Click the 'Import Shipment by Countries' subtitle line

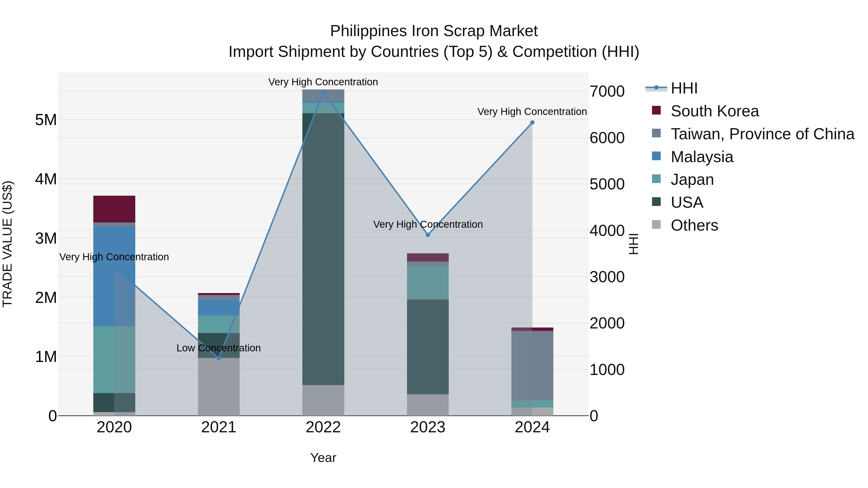[434, 52]
